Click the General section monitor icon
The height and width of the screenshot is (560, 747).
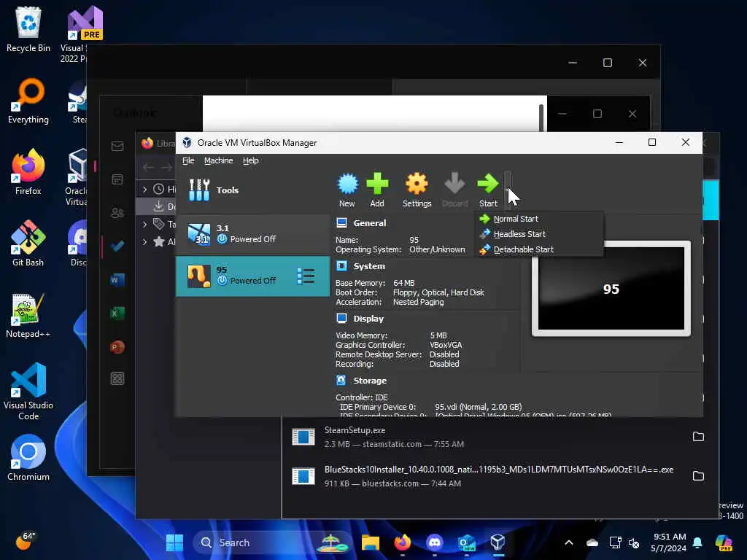click(341, 222)
